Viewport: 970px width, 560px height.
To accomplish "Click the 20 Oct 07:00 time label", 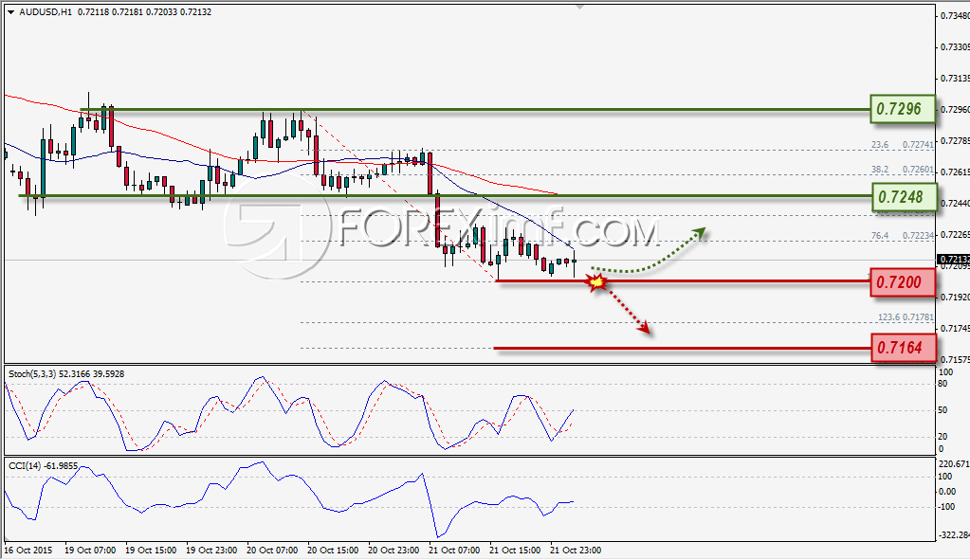I will click(x=272, y=551).
